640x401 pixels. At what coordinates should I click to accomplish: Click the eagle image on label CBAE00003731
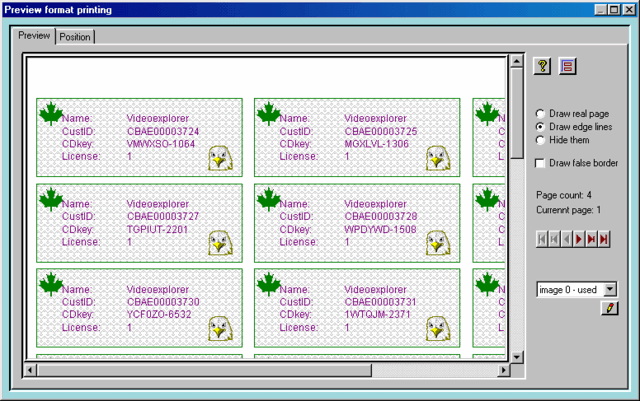[438, 329]
